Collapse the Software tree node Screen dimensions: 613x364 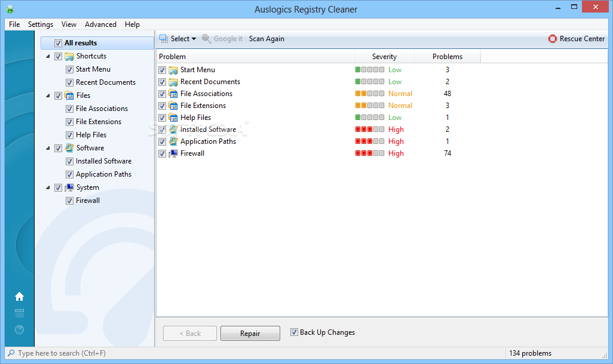[48, 149]
